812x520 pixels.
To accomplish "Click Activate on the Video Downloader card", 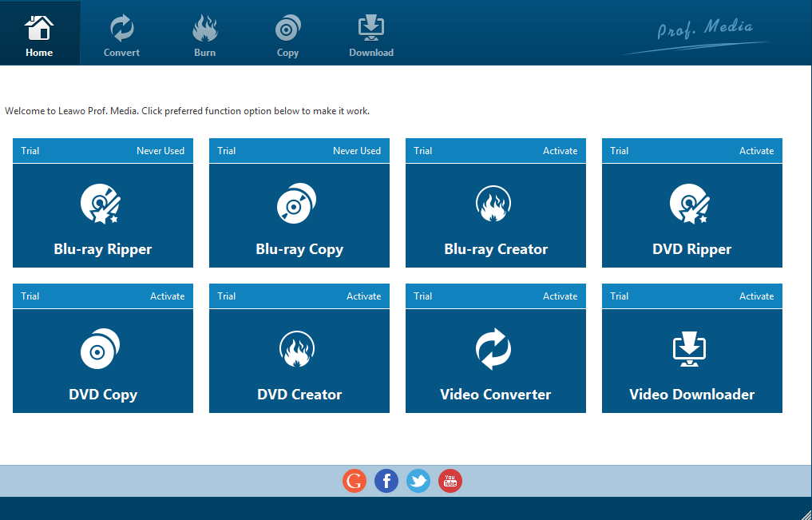I will tap(756, 296).
